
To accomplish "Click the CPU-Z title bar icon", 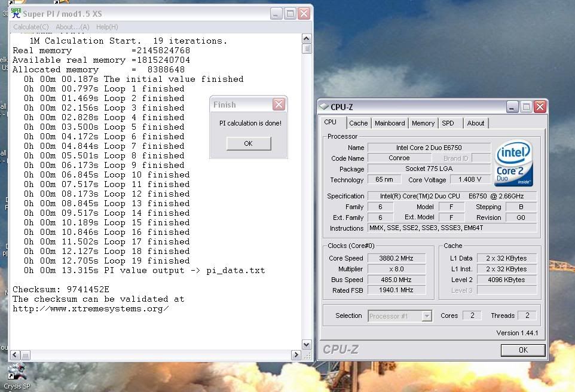I will 324,107.
